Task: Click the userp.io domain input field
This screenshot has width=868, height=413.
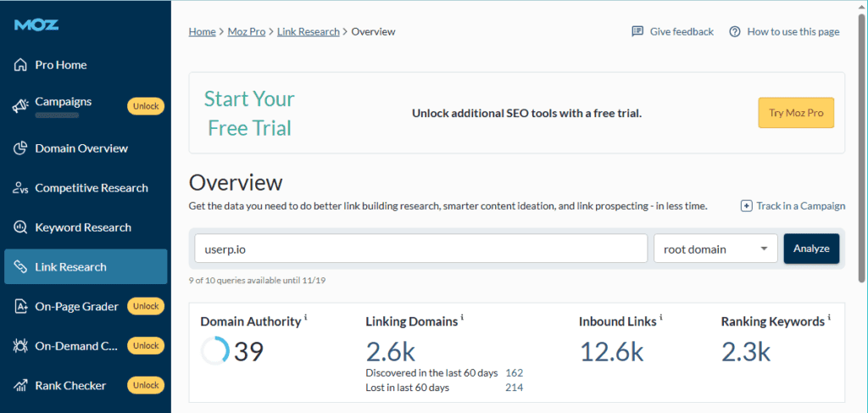Action: pyautogui.click(x=420, y=248)
